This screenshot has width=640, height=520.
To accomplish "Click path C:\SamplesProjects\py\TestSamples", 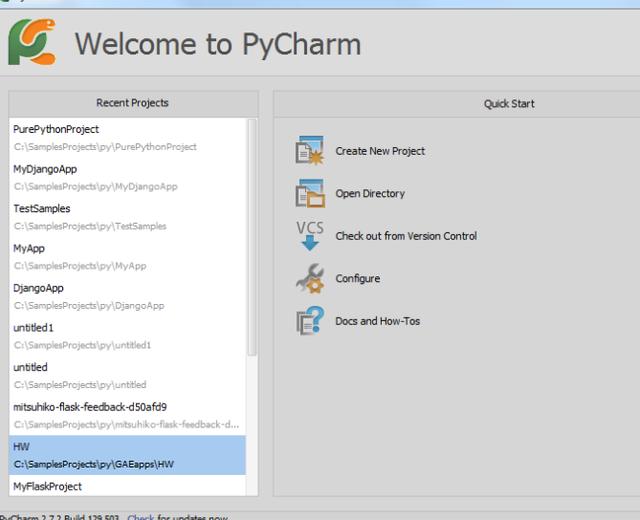I will tap(90, 226).
